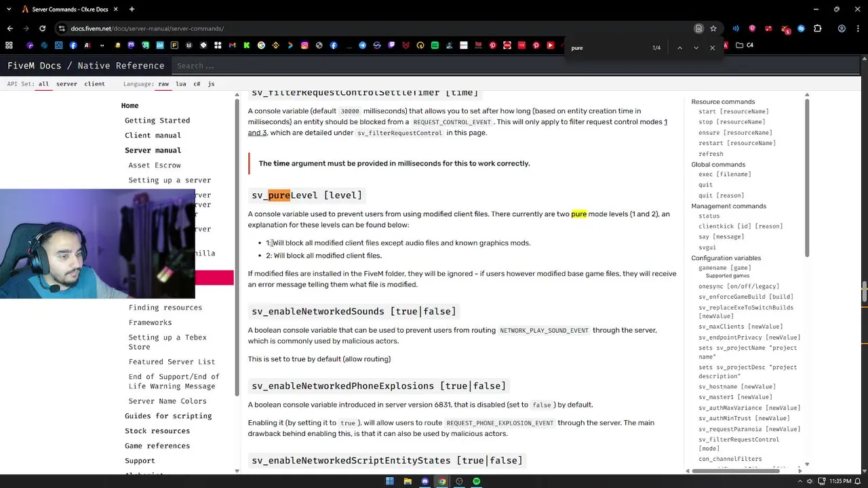This screenshot has height=488, width=868.
Task: Open Stock resources sidebar section
Action: click(157, 431)
